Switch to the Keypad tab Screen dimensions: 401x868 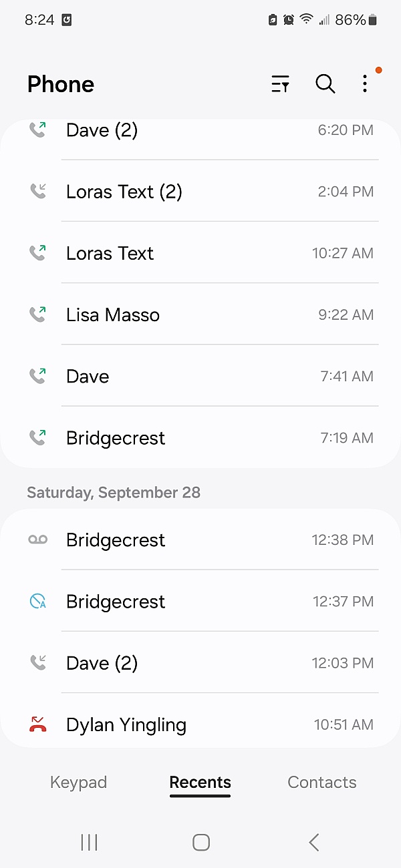(78, 783)
